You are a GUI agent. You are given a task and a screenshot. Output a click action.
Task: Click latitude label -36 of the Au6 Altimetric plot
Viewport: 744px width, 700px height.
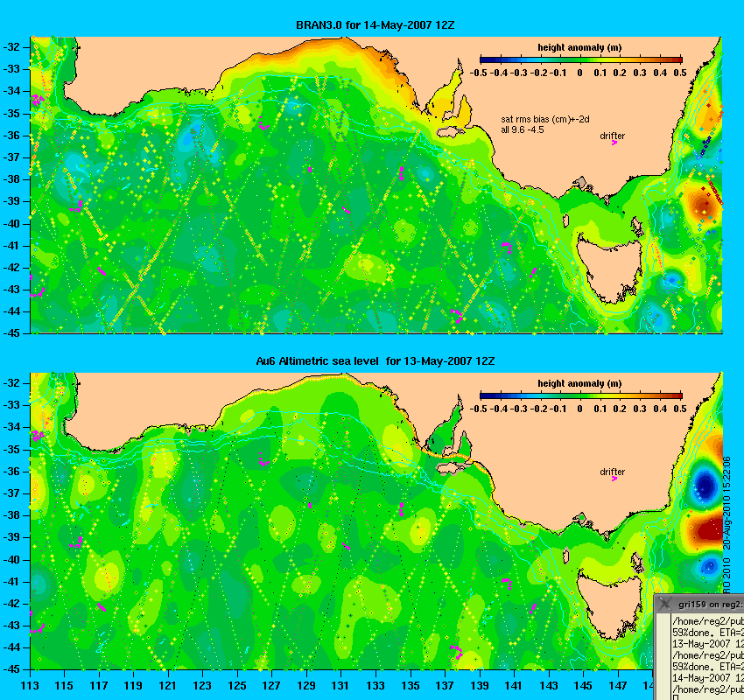(x=11, y=472)
